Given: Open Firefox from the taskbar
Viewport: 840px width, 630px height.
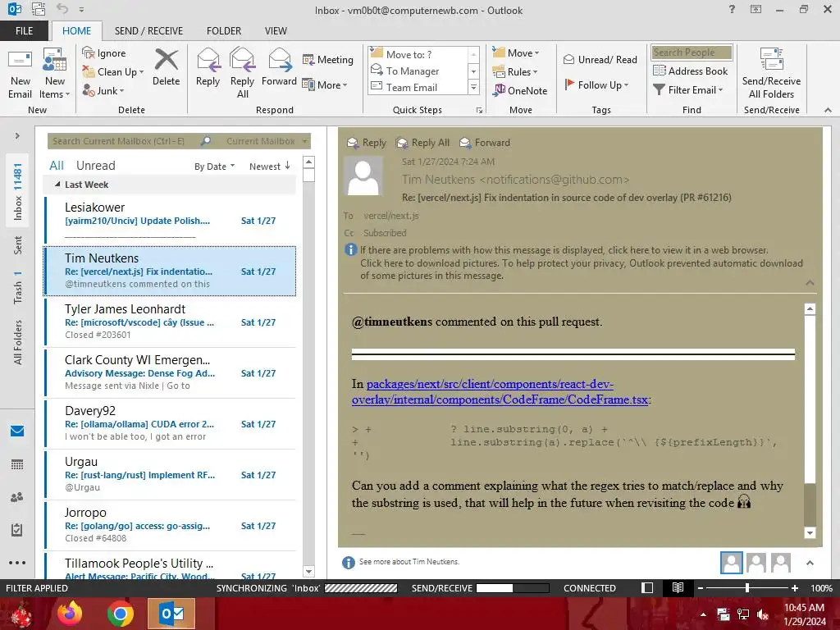Looking at the screenshot, I should (x=70, y=614).
